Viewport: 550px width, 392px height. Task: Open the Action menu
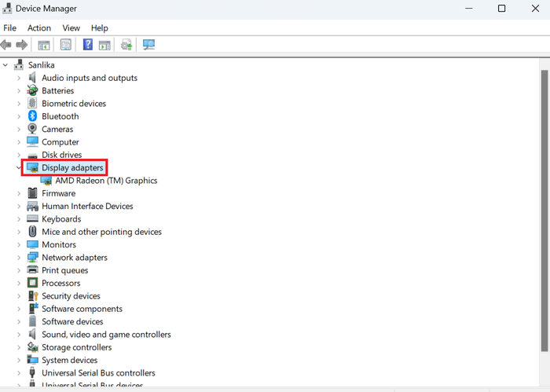(39, 28)
